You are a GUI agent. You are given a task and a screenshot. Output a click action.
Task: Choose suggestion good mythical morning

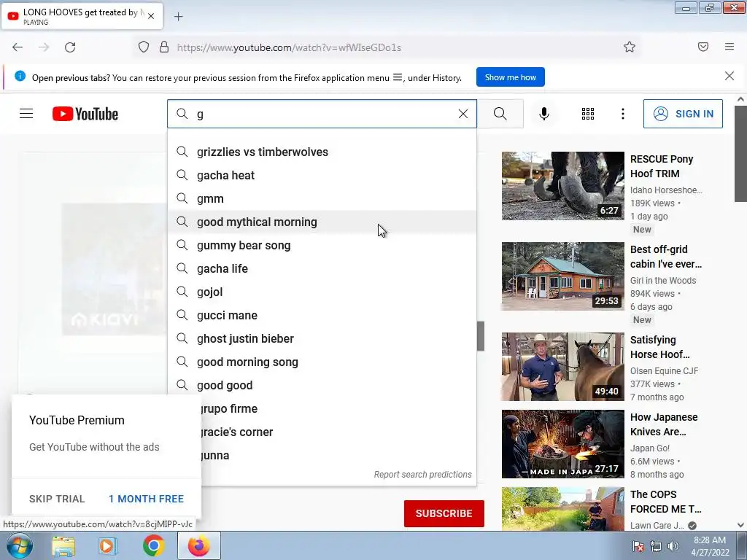click(322, 222)
